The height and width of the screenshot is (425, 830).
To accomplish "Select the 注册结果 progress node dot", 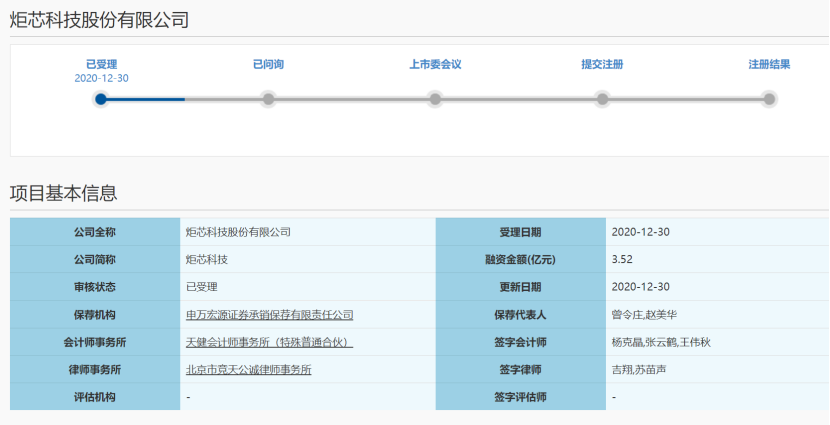I will click(769, 99).
